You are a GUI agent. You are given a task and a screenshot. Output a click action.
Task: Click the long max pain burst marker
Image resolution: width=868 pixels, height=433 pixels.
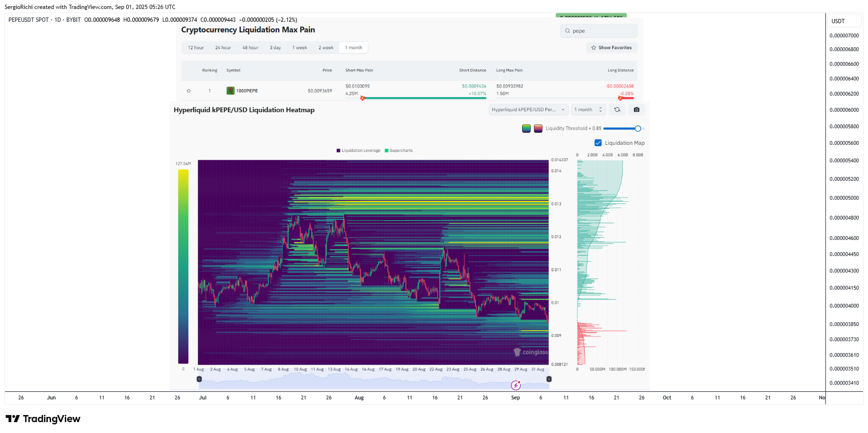pyautogui.click(x=620, y=98)
